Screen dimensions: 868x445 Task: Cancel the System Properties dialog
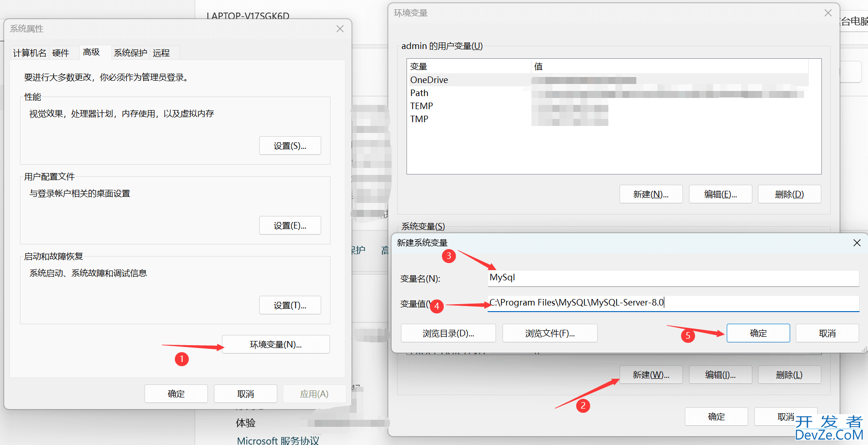click(246, 394)
